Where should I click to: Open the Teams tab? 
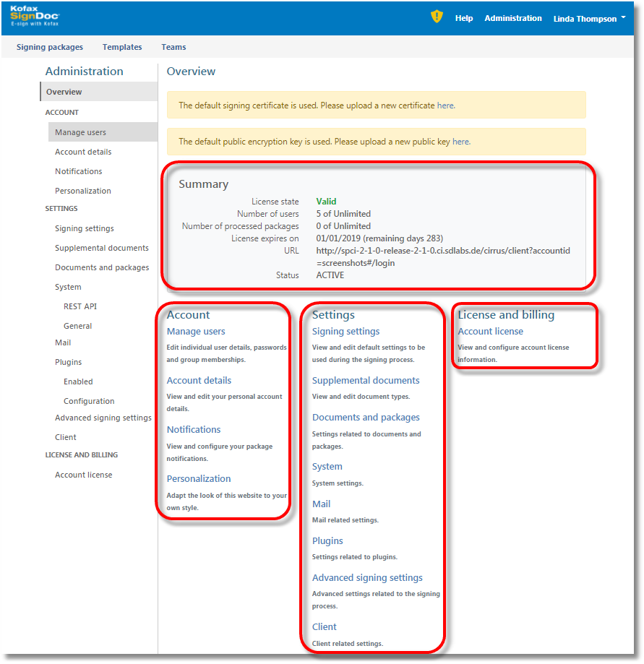click(173, 47)
